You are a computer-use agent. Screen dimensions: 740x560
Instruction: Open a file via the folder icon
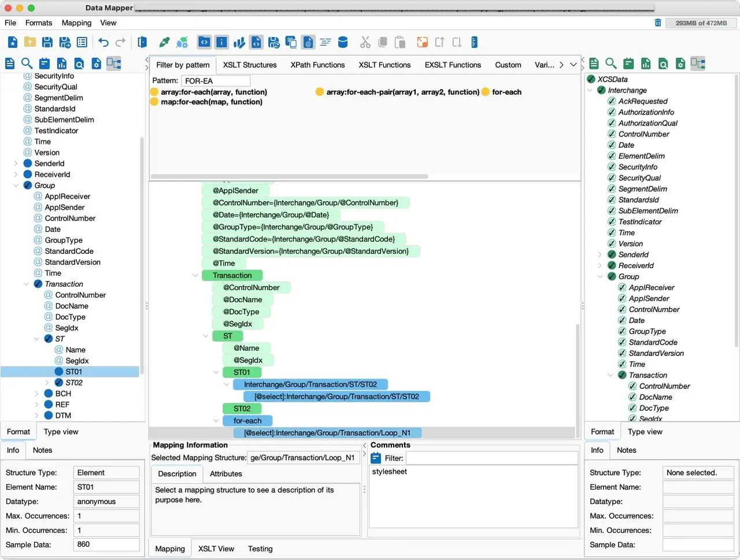(x=30, y=42)
